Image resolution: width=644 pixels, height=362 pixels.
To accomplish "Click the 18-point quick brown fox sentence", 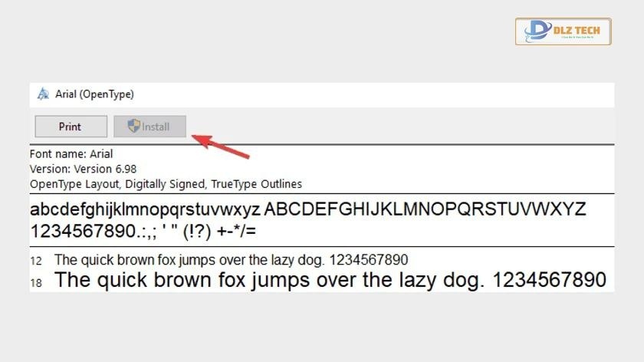I will point(330,280).
